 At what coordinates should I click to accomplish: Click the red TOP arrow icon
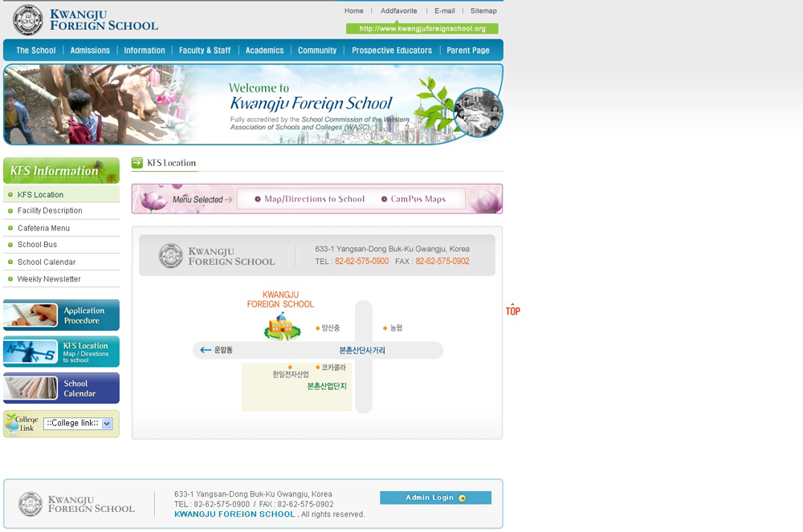[512, 310]
